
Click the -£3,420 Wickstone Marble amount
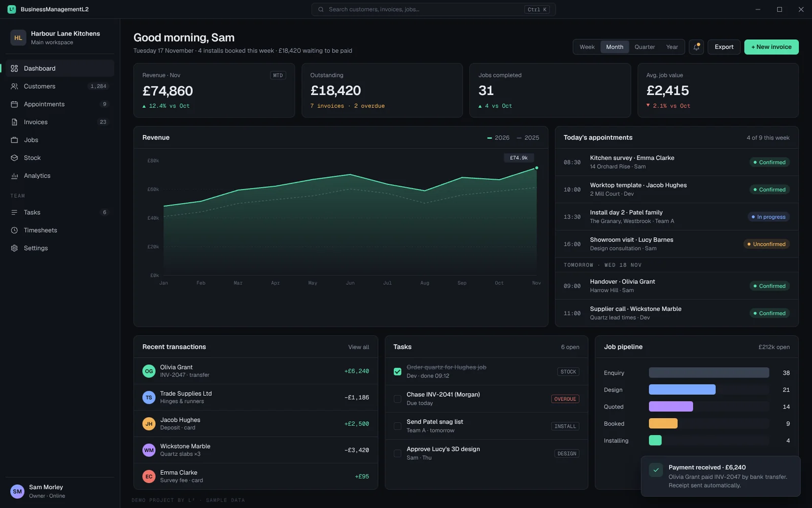coord(357,450)
